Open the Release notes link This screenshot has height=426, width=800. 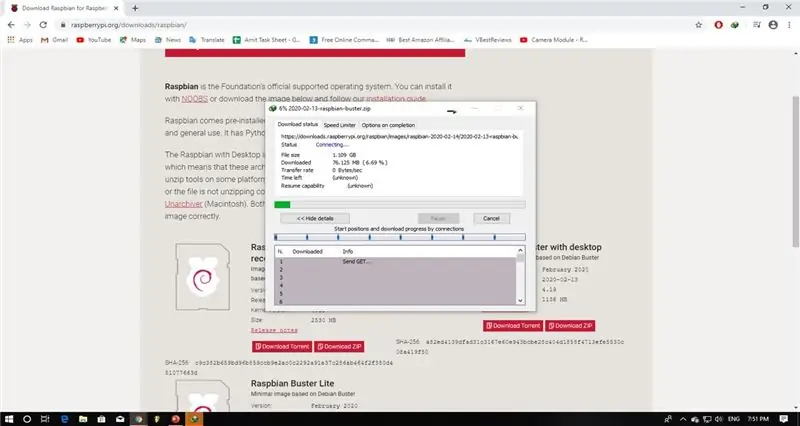[274, 331]
